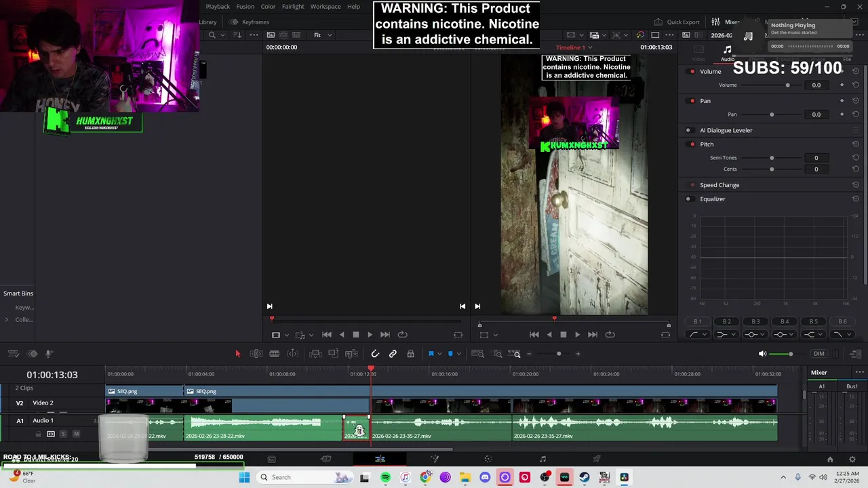Open the Fit zoom dropdown
Image resolution: width=868 pixels, height=488 pixels.
click(323, 35)
